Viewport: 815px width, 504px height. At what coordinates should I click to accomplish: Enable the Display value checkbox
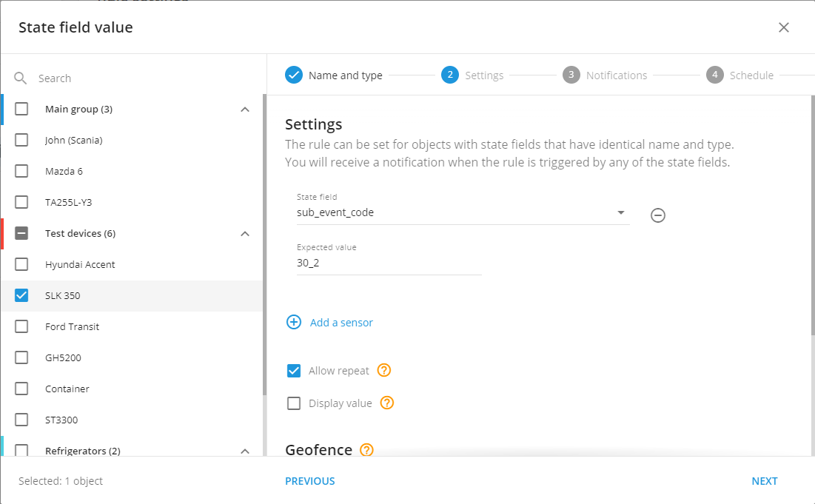click(x=294, y=403)
